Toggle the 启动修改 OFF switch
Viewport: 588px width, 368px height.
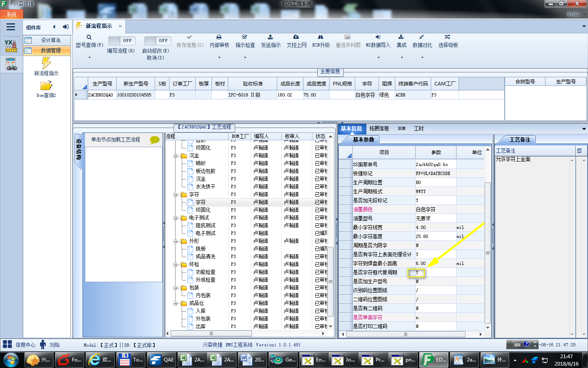pyautogui.click(x=158, y=41)
